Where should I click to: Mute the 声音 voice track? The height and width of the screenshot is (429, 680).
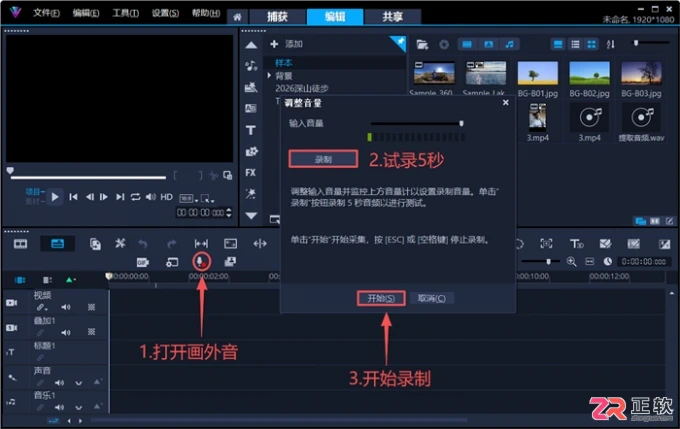(59, 383)
